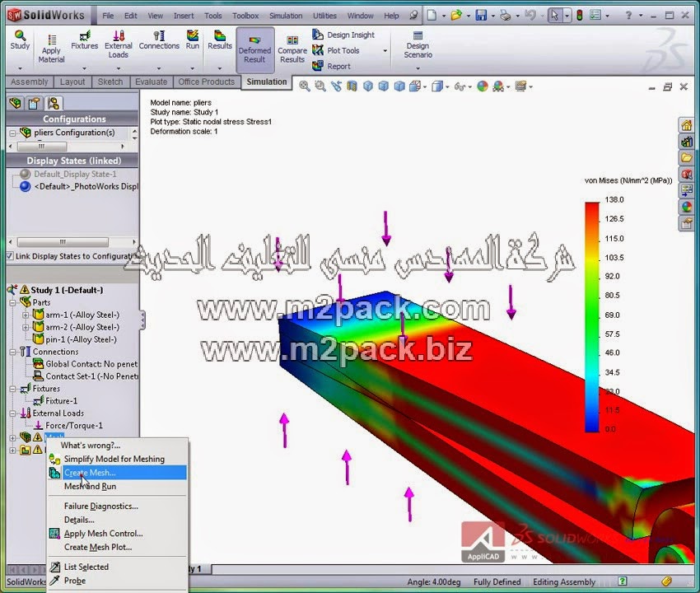Open Design Scenario tool

(x=418, y=45)
